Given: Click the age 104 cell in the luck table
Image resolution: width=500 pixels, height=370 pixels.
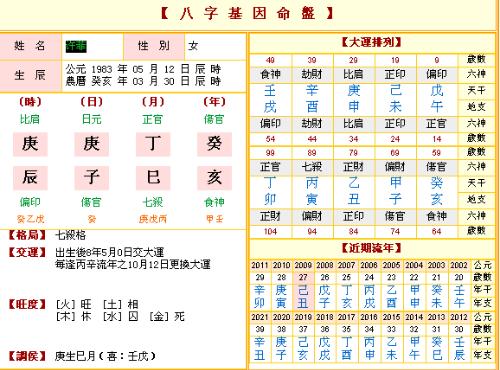Looking at the screenshot, I should point(270,232).
